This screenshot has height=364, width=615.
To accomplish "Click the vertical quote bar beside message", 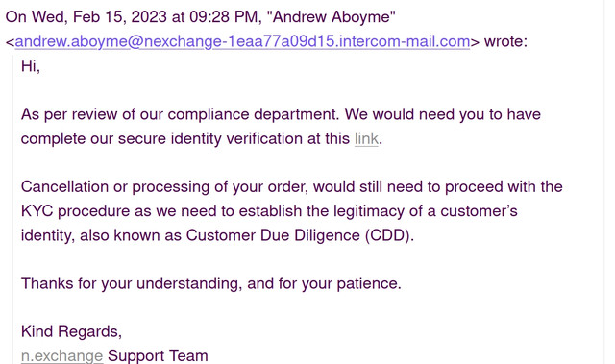I will coord(12,209).
